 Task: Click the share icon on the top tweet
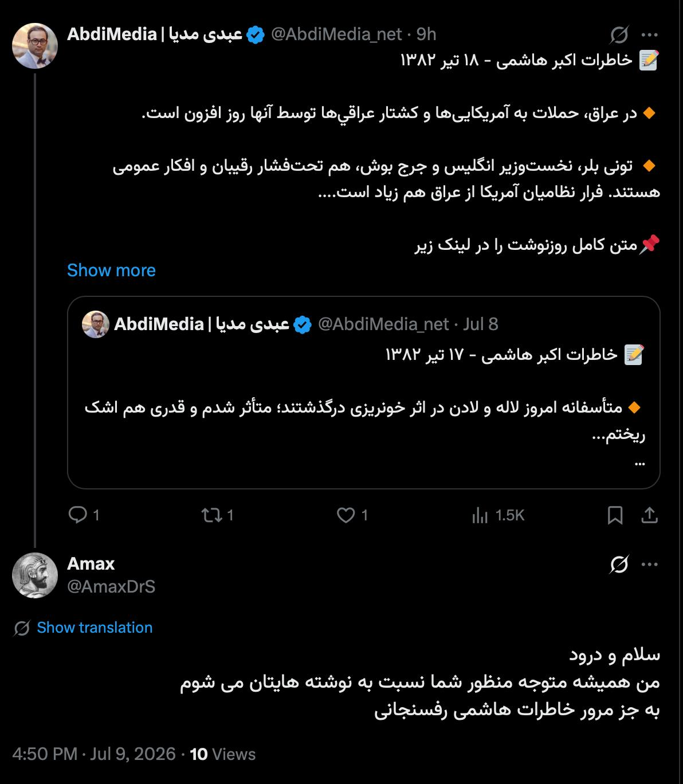click(649, 515)
